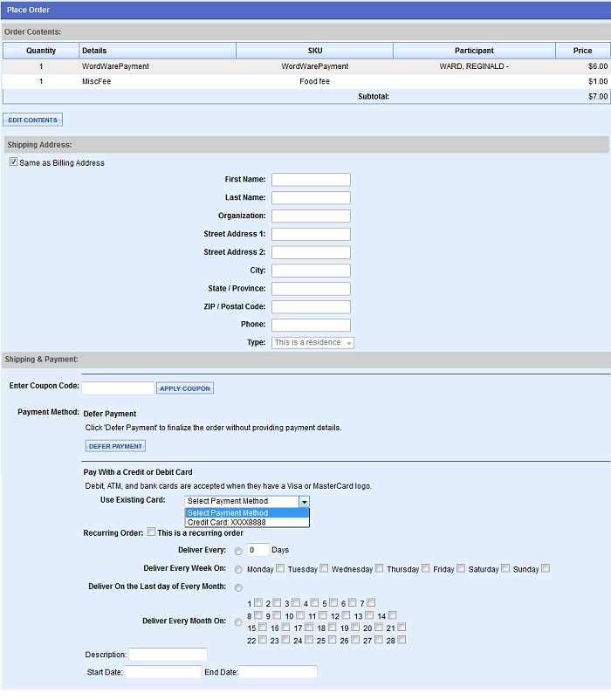The height and width of the screenshot is (700, 611).
Task: Click the Food fee SKU cell
Action: pos(314,81)
